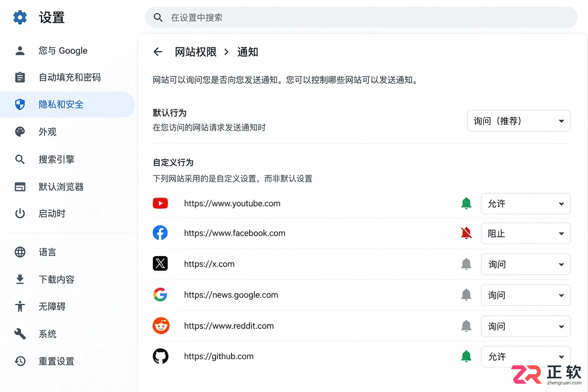The width and height of the screenshot is (588, 392).
Task: Click the X site favicon
Action: click(160, 264)
